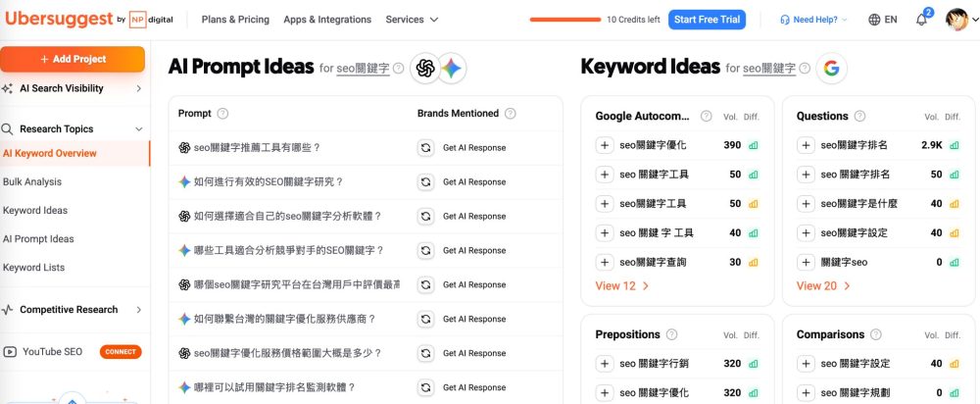Add seo關鍵字查詢 with plus button
The height and width of the screenshot is (404, 980).
[x=605, y=262]
